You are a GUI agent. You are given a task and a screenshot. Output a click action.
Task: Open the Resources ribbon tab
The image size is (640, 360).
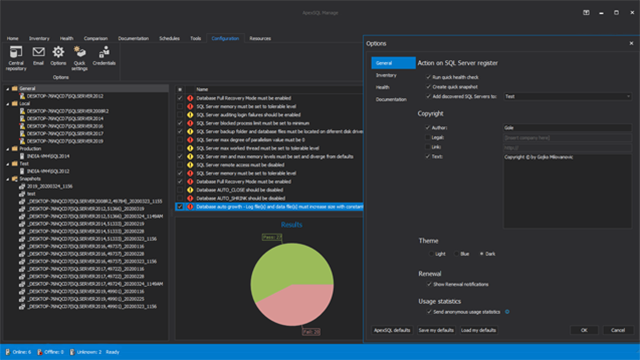260,38
